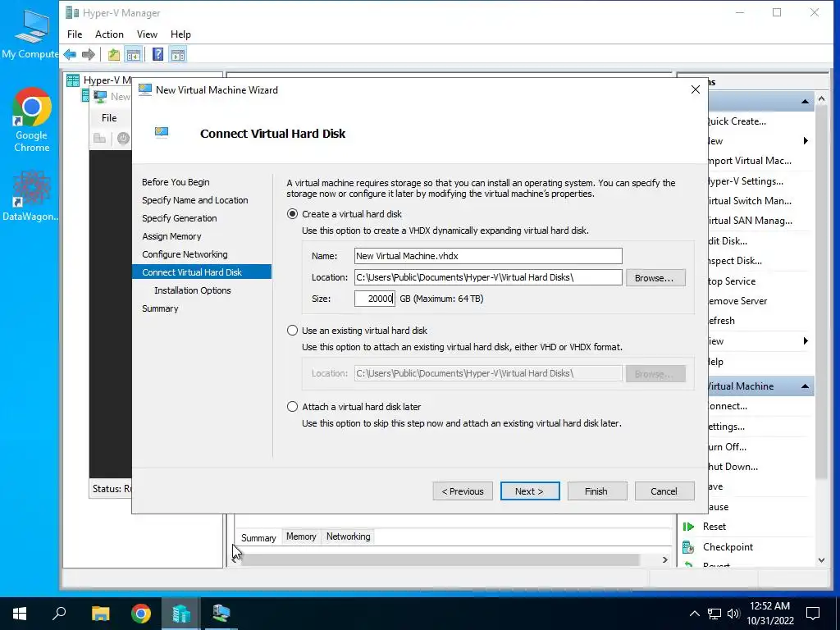Screen dimensions: 840x630
Task: Click Remove Server action
Action: [x=737, y=301]
